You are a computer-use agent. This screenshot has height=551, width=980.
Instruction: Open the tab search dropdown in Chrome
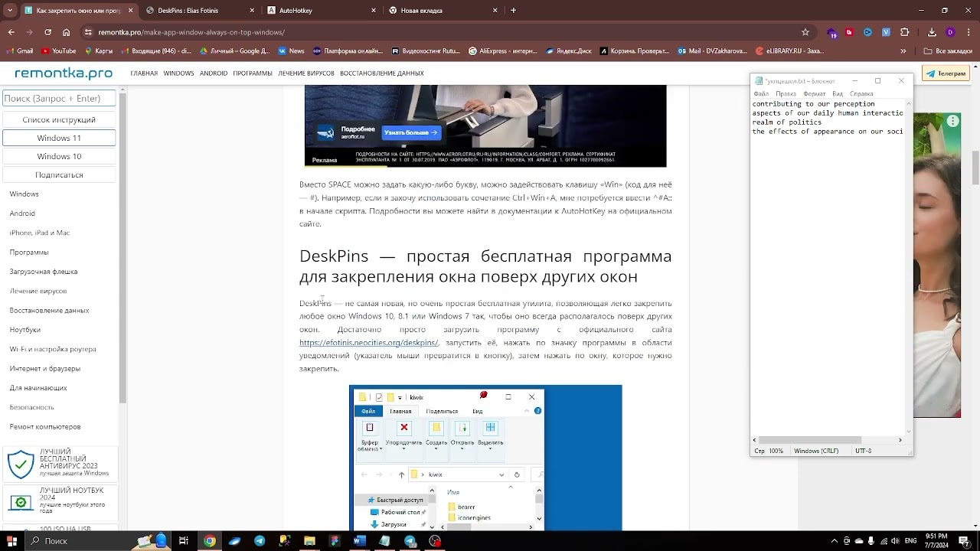[x=10, y=11]
